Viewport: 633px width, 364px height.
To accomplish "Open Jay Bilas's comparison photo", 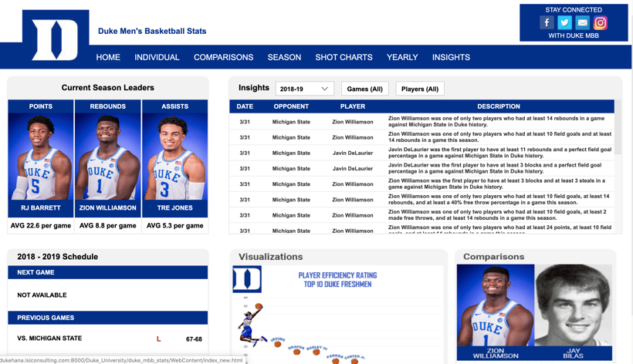I will [574, 305].
